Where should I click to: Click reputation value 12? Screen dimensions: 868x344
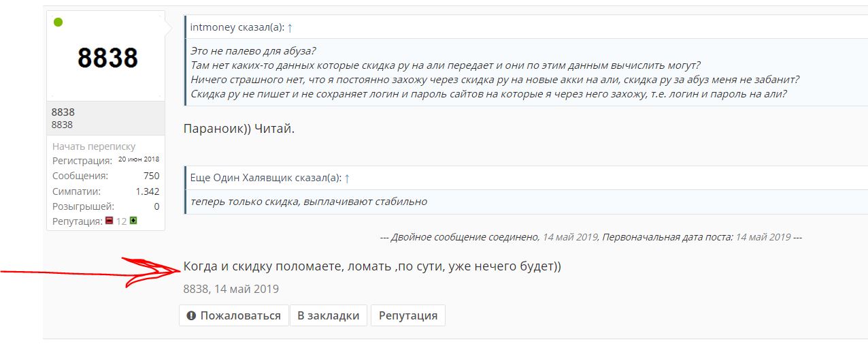click(121, 221)
